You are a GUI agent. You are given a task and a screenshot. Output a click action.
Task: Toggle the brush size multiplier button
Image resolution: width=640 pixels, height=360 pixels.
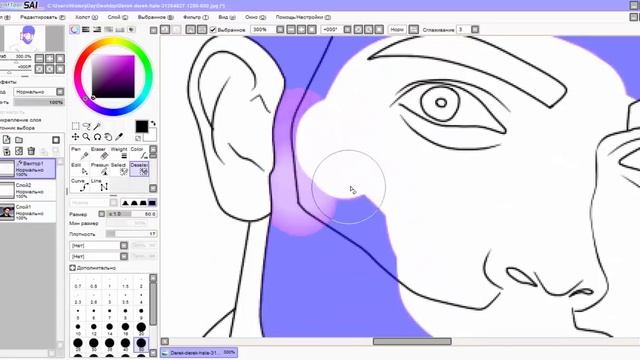click(102, 214)
